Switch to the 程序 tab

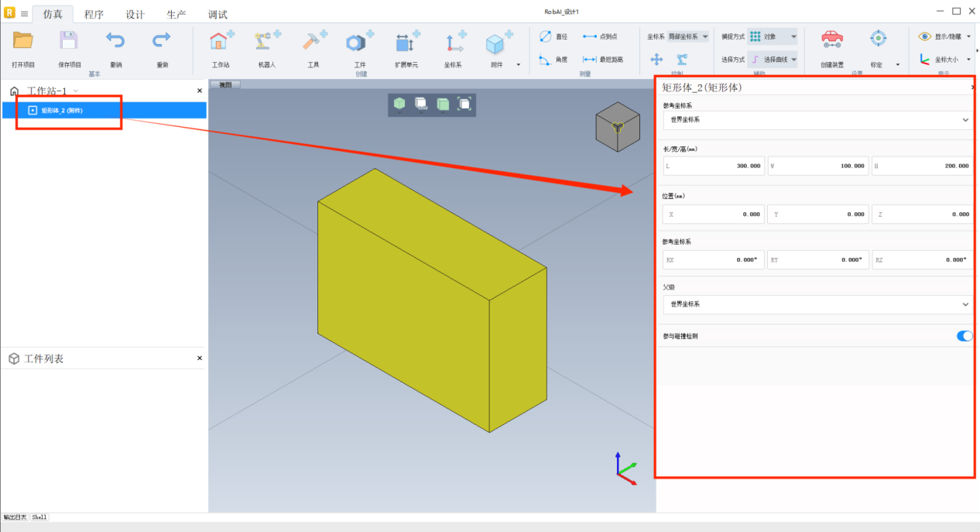pos(94,15)
